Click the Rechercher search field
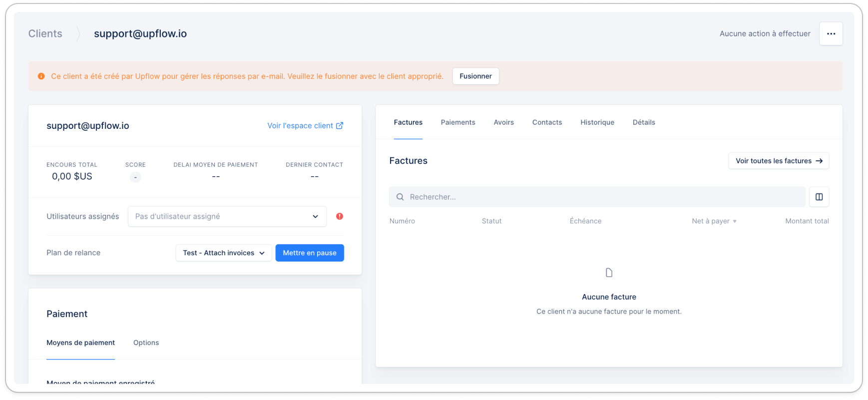The image size is (868, 400). pos(597,197)
